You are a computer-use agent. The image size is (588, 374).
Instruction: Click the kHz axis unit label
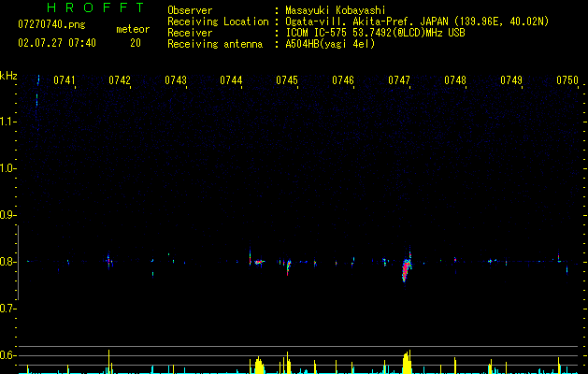pyautogui.click(x=8, y=76)
